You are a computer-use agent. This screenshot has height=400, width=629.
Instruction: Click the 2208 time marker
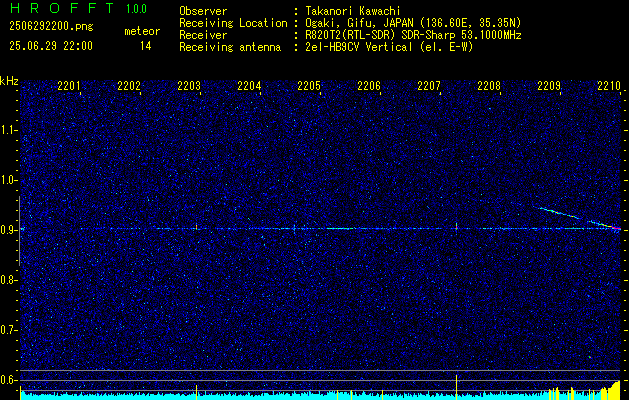[489, 85]
